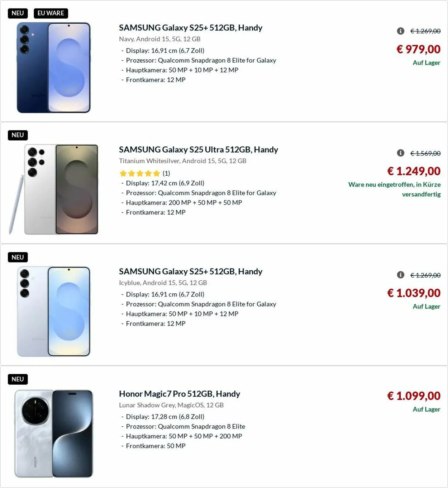Click the €1.039,00 price of Icyblue S25+
The image size is (448, 488).
pyautogui.click(x=414, y=293)
